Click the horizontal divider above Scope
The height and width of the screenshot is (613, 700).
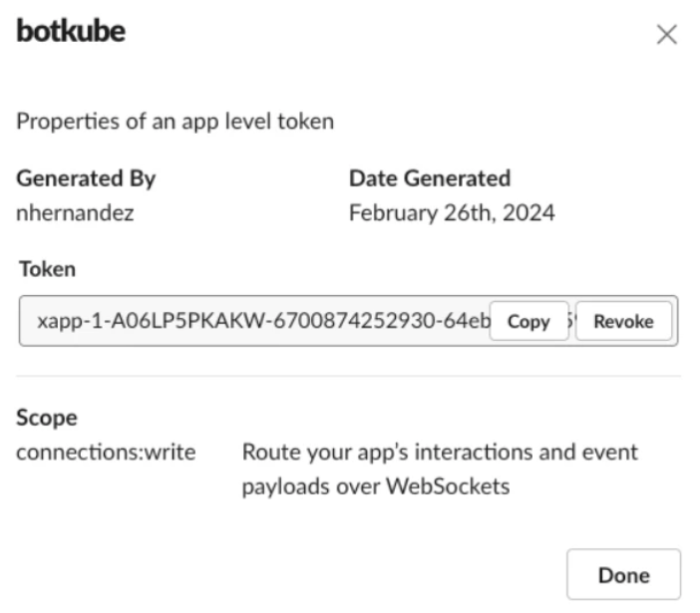[x=348, y=377]
